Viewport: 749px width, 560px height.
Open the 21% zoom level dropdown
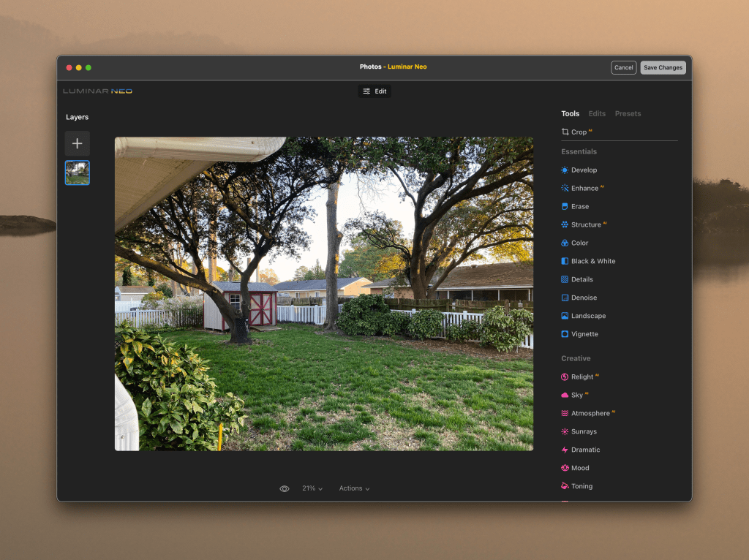click(x=312, y=489)
